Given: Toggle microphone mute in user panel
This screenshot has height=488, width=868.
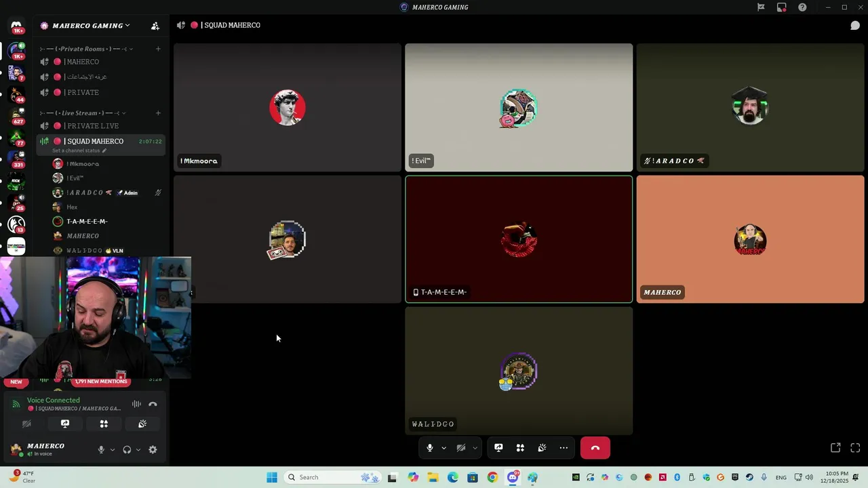Looking at the screenshot, I should point(101,449).
